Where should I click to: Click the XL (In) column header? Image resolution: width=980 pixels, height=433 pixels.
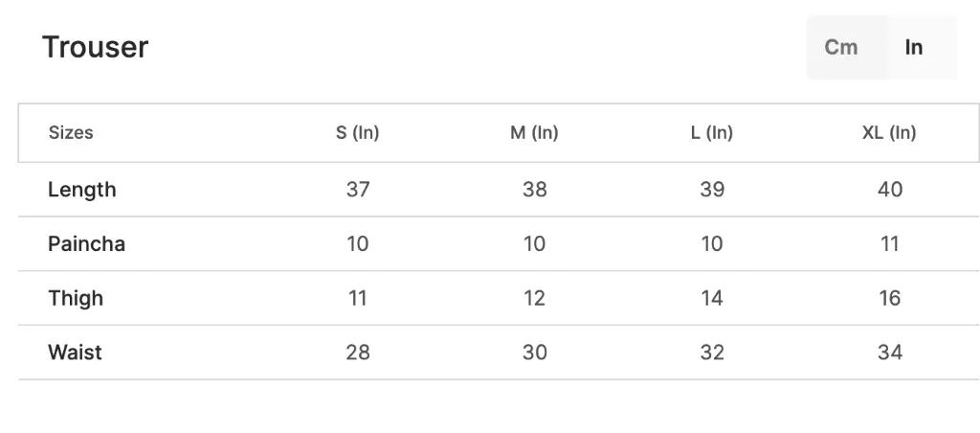(889, 132)
